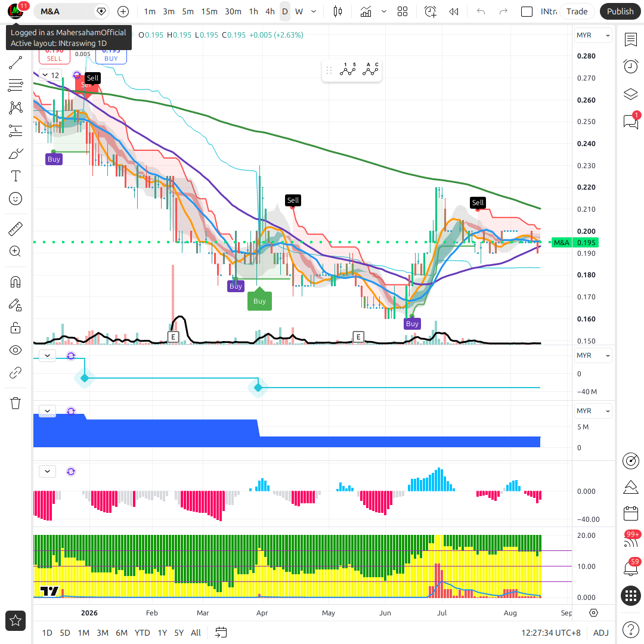
Task: Open the emoji icons tool
Action: coord(16,199)
